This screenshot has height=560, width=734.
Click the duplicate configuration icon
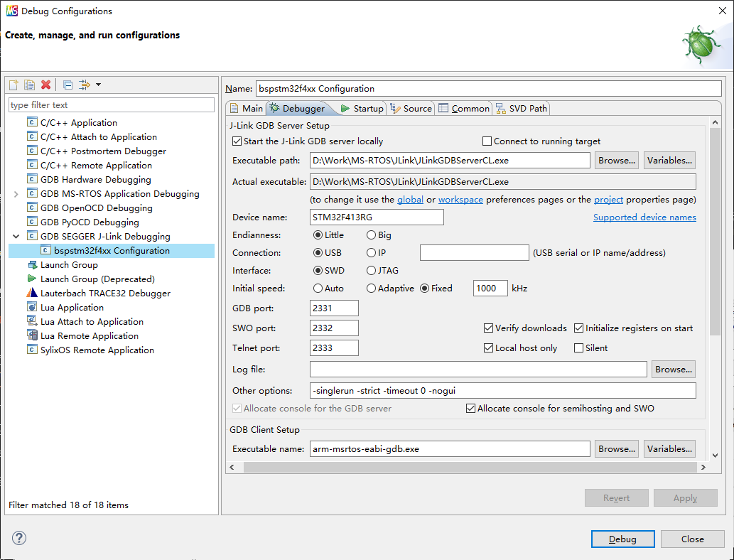pos(29,85)
